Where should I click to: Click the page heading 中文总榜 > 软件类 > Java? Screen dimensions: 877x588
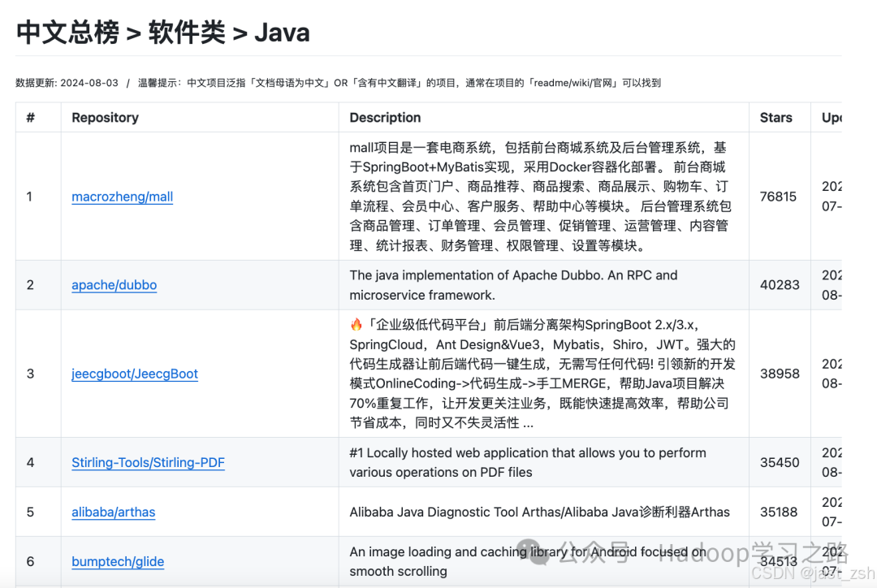(163, 32)
